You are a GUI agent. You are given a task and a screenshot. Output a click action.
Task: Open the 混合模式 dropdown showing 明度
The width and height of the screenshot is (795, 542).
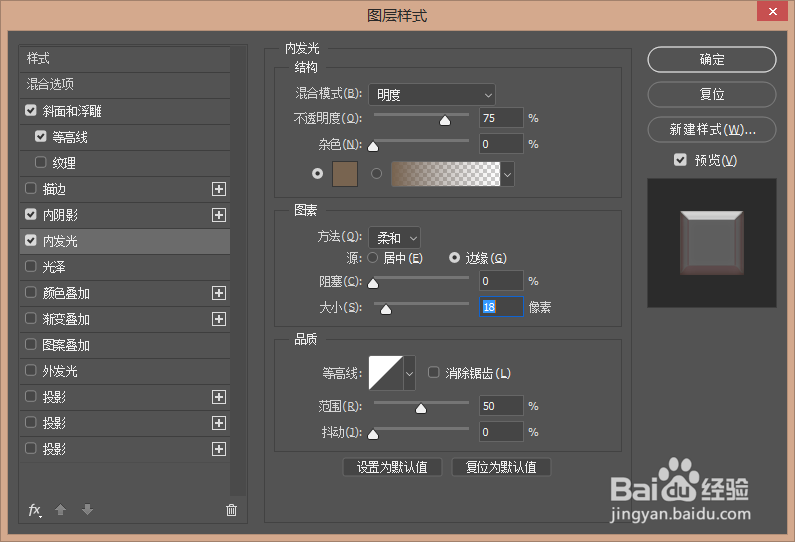pyautogui.click(x=432, y=94)
